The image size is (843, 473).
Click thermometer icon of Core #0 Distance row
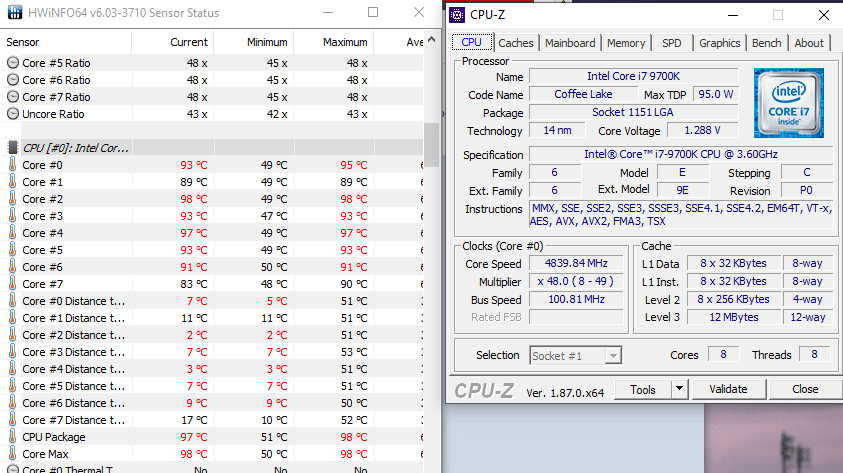tap(12, 301)
